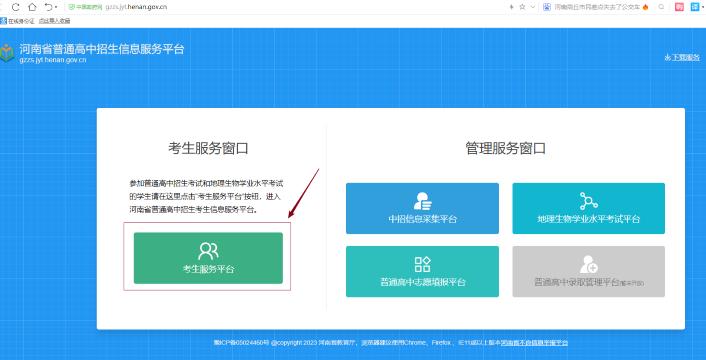Viewport: 706px width, 360px height.
Task: Bookmark this page with the star icon
Action: [522, 7]
